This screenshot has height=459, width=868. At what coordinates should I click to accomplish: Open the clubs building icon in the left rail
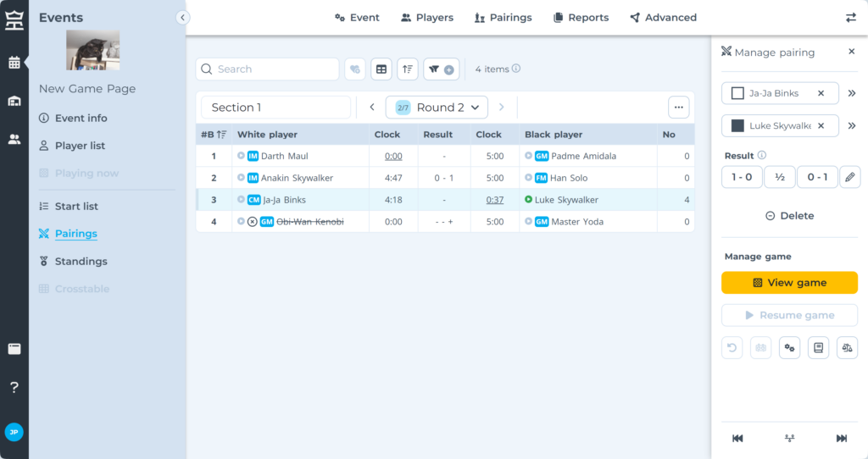click(x=14, y=101)
